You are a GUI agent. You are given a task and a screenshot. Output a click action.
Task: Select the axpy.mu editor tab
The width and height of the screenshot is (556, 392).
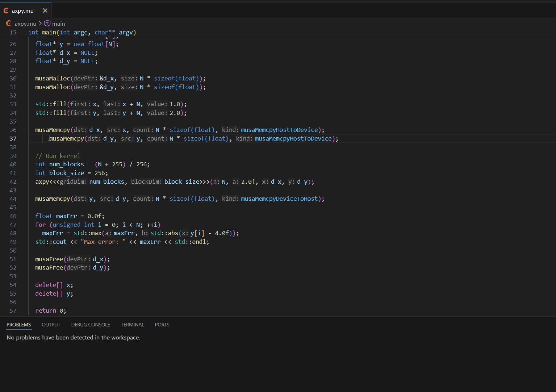click(x=26, y=11)
